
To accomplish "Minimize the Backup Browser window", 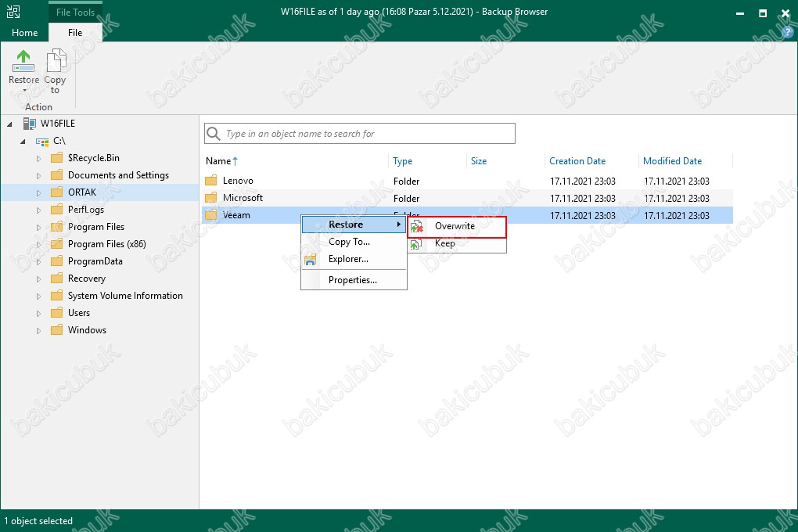I will [x=740, y=13].
